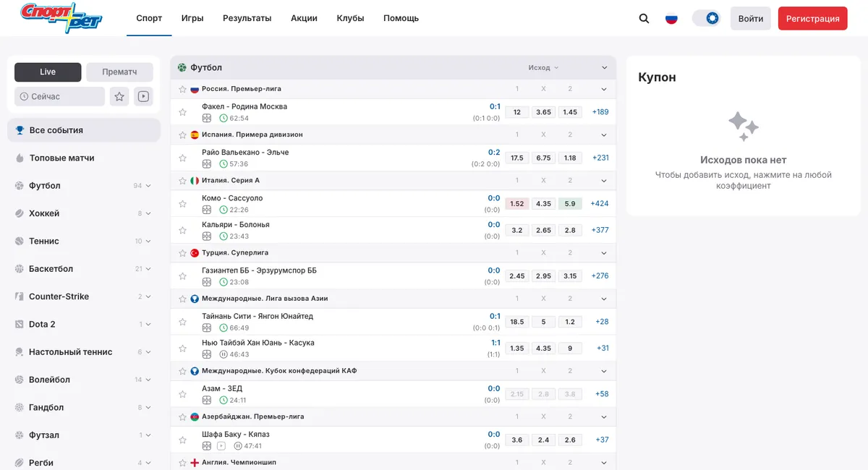Select the Гандбол icon in sidebar
The height and width of the screenshot is (470, 868).
20,407
